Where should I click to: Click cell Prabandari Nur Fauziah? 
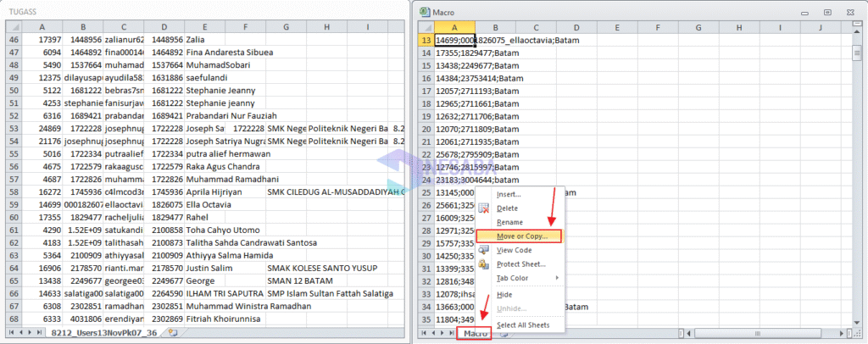[x=205, y=116]
